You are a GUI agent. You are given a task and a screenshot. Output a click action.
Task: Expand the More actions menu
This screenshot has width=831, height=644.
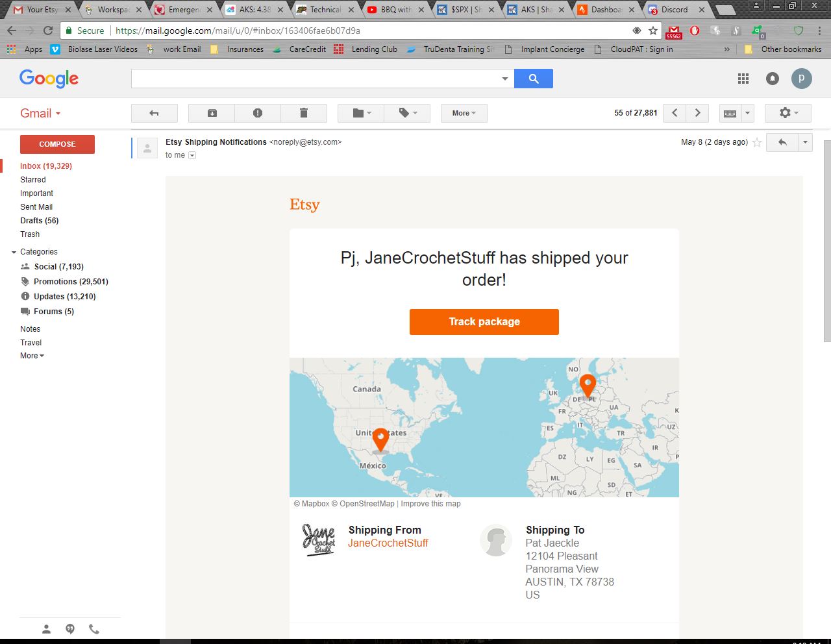[x=464, y=113]
